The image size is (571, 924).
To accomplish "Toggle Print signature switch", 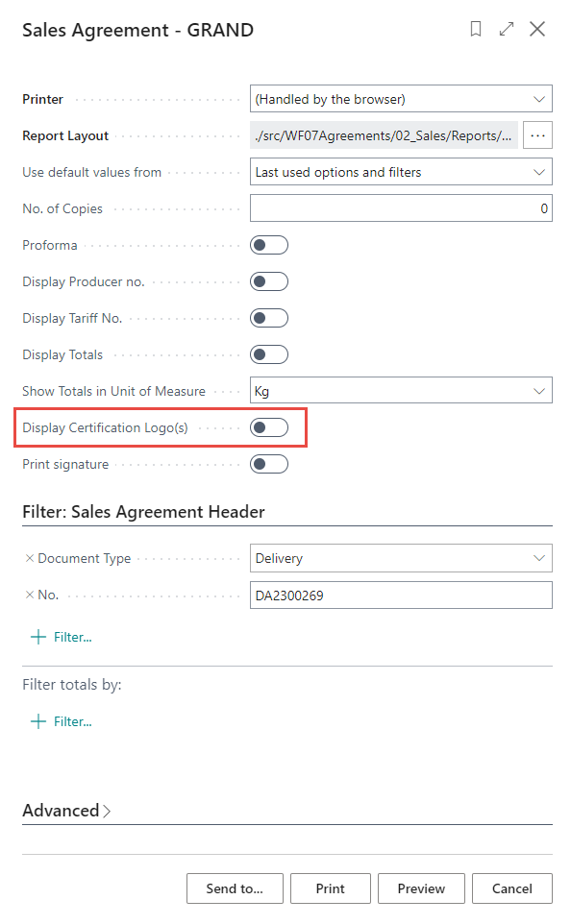I will coord(269,464).
